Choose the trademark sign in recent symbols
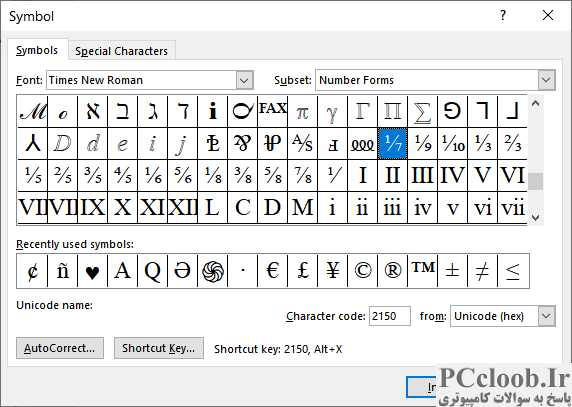This screenshot has height=407, width=572. coord(423,271)
